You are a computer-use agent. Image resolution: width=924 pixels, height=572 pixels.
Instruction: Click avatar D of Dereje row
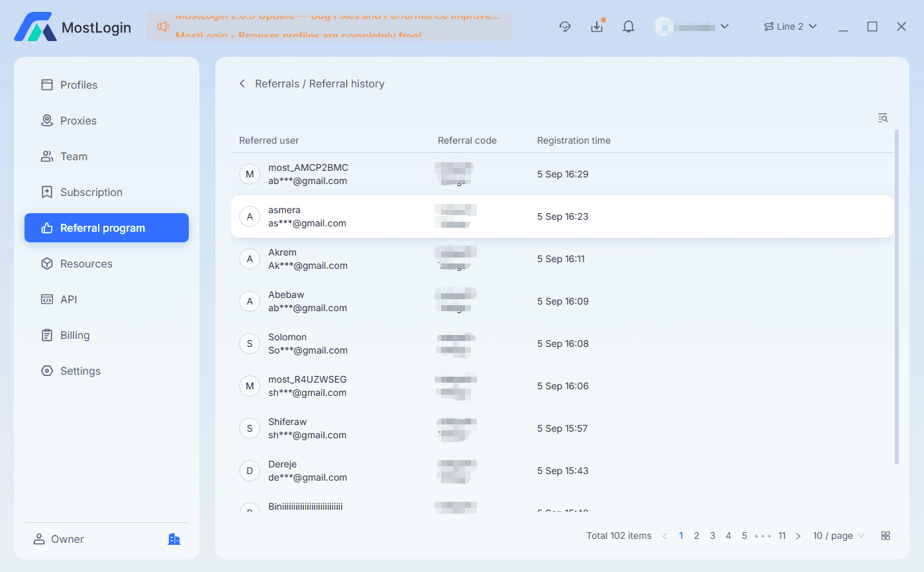[250, 471]
